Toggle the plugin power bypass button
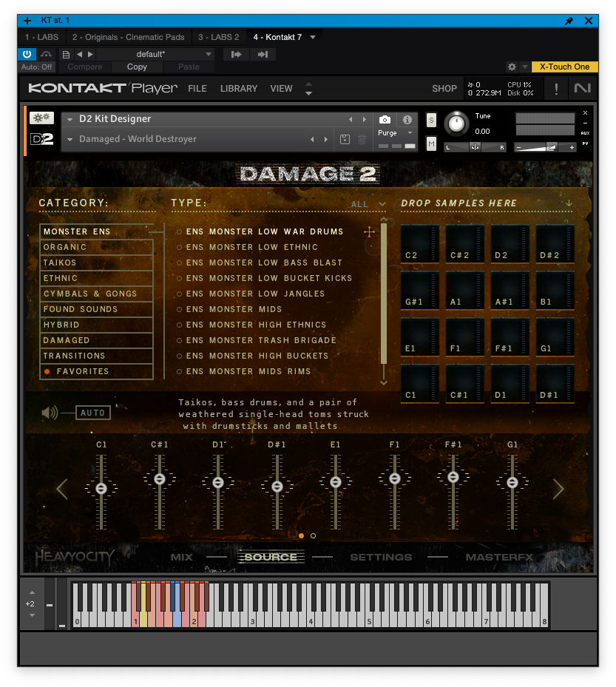The height and width of the screenshot is (687, 616). pos(27,54)
